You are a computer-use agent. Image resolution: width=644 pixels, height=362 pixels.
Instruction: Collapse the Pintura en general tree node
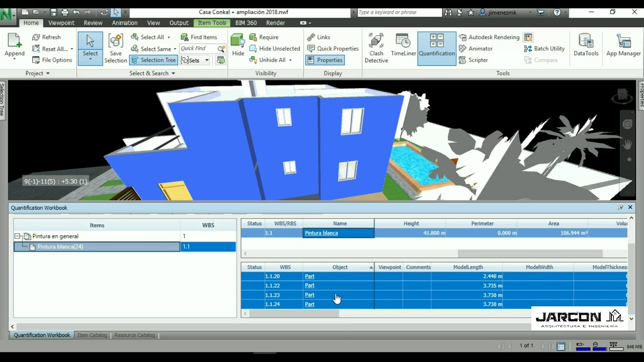(18, 236)
